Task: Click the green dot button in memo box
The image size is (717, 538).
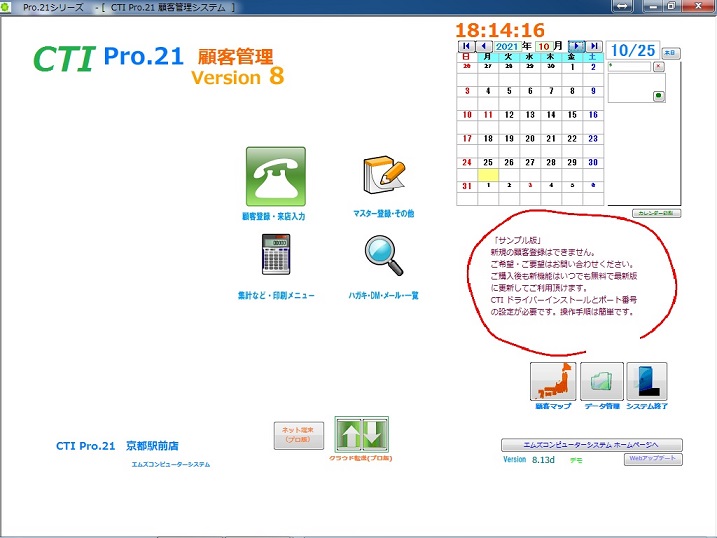Action: [658, 96]
